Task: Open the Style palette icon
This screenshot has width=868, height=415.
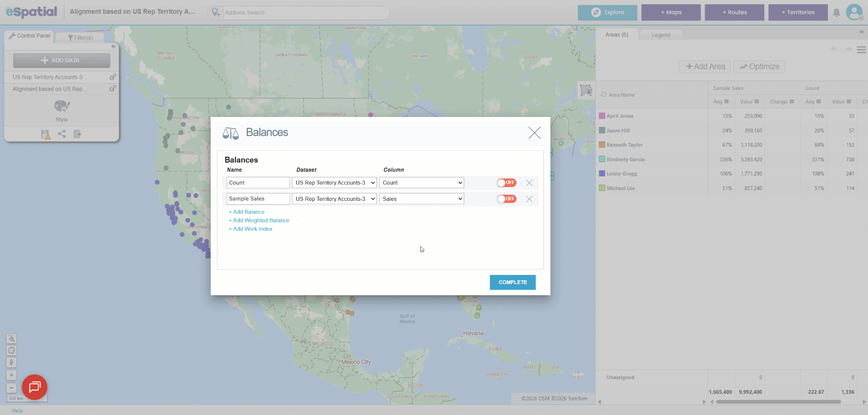Action: pyautogui.click(x=62, y=106)
